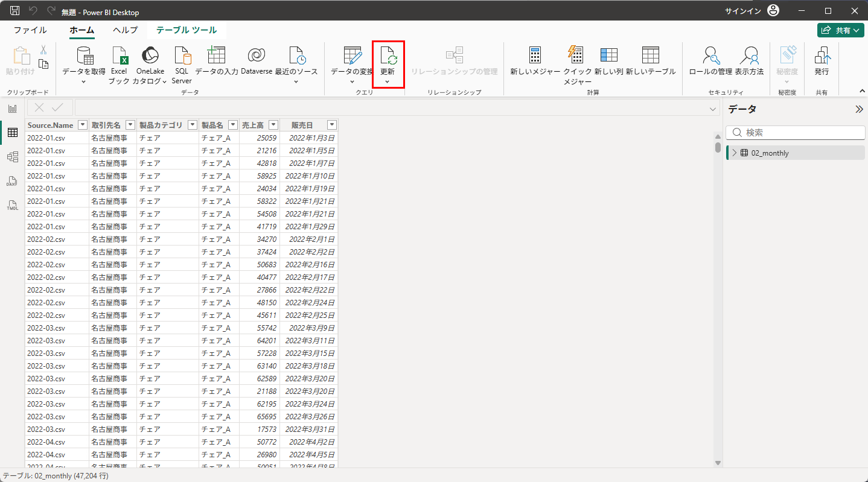The width and height of the screenshot is (868, 482).
Task: Open 販売日 column filter dropdown
Action: 331,125
